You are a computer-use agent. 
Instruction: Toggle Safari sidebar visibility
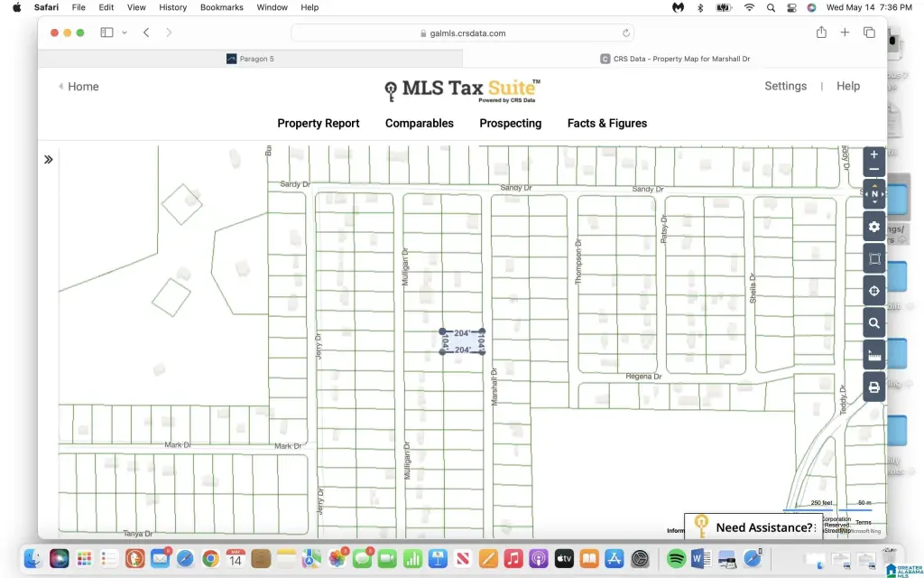click(106, 33)
